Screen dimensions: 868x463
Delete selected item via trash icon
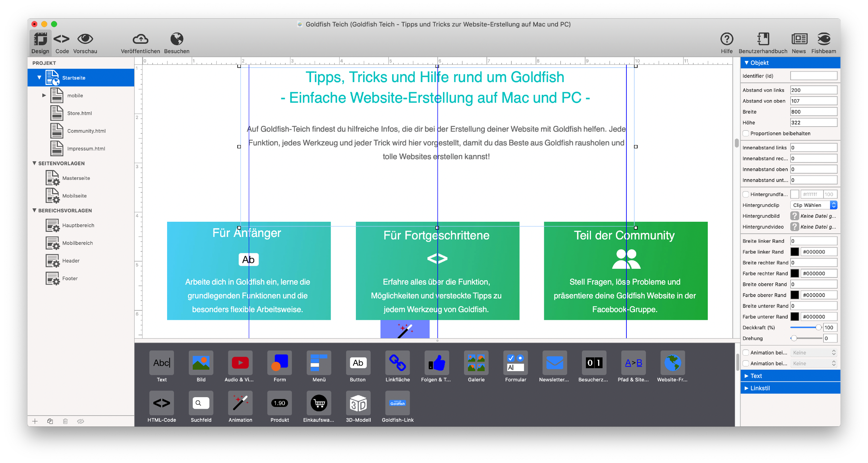click(65, 421)
